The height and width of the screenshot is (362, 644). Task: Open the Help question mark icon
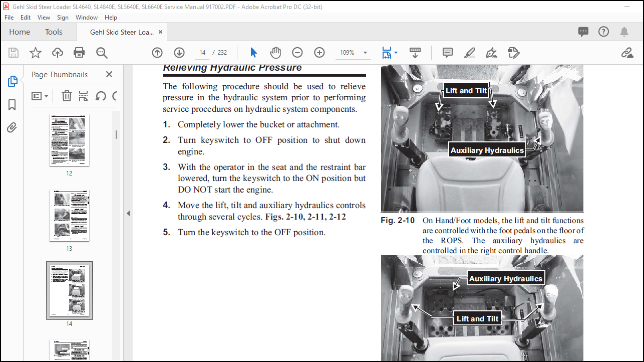pos(604,32)
